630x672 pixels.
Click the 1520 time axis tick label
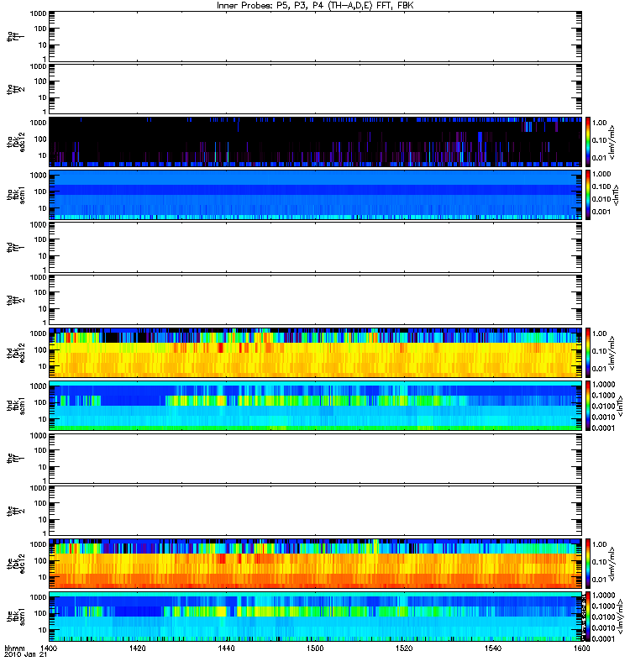404,648
